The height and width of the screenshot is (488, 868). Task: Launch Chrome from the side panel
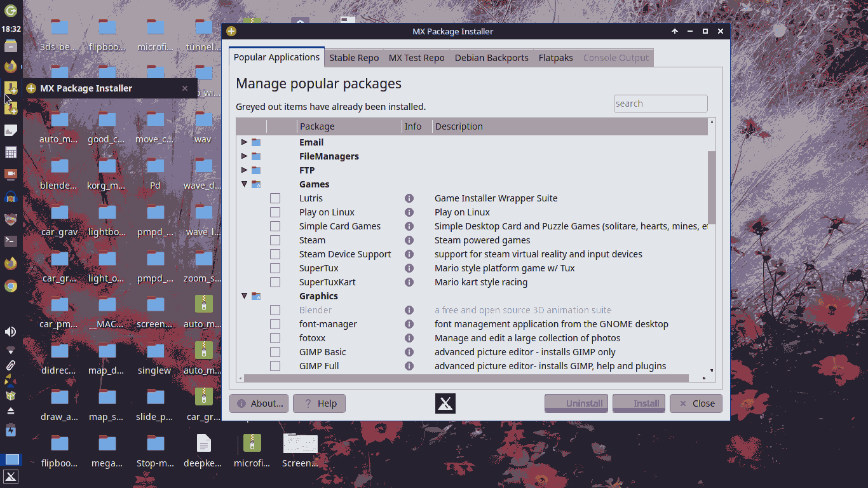(11, 286)
